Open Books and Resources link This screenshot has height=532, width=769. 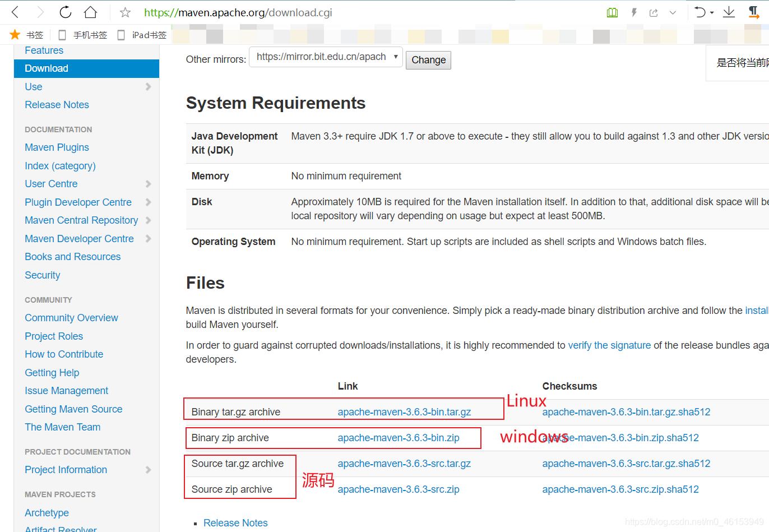tap(72, 257)
